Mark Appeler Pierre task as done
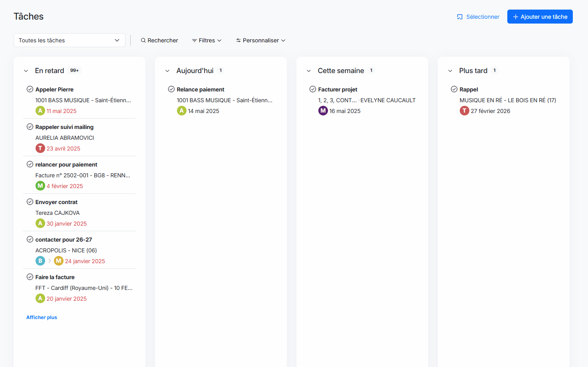This screenshot has width=588, height=367. (x=30, y=89)
